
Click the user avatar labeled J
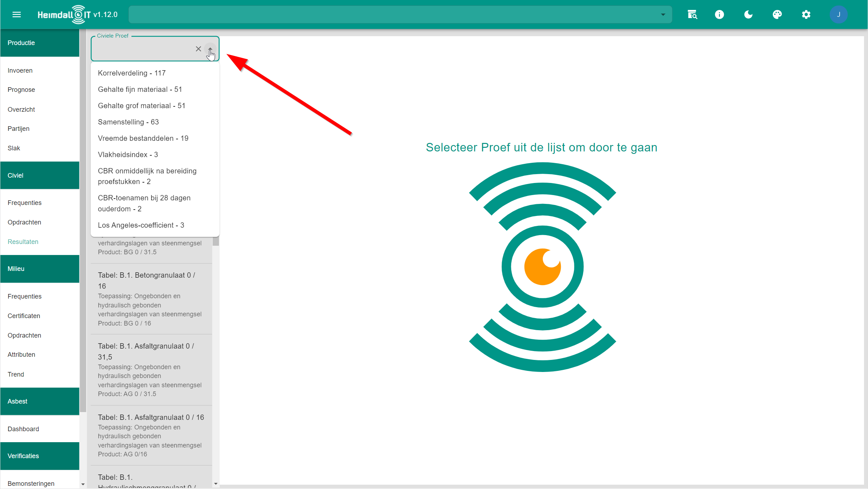[838, 15]
